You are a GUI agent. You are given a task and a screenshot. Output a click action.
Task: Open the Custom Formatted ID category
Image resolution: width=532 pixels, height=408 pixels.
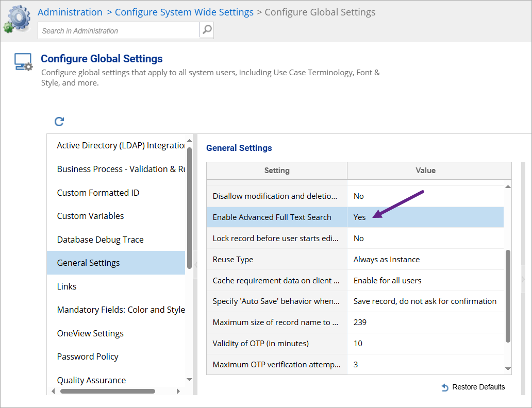click(116, 193)
